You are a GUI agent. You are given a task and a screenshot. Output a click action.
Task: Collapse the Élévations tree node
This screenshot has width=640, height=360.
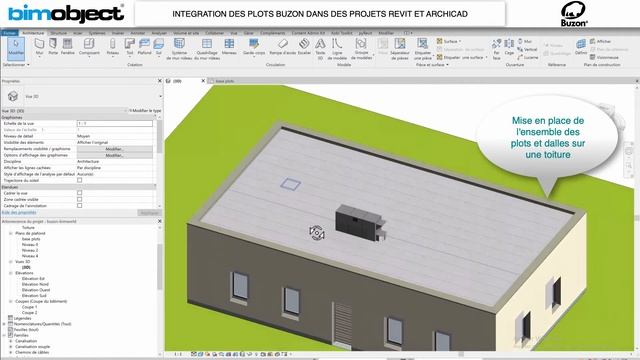[11, 273]
